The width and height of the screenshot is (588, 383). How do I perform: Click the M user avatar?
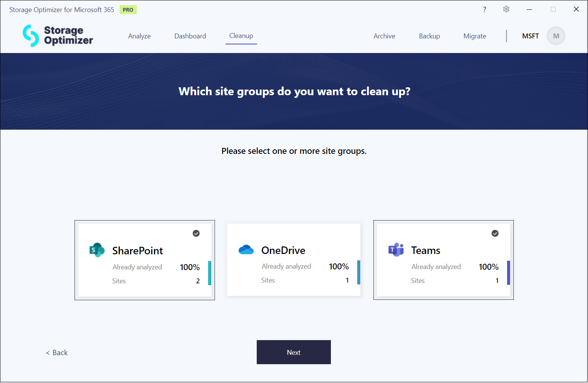[556, 36]
